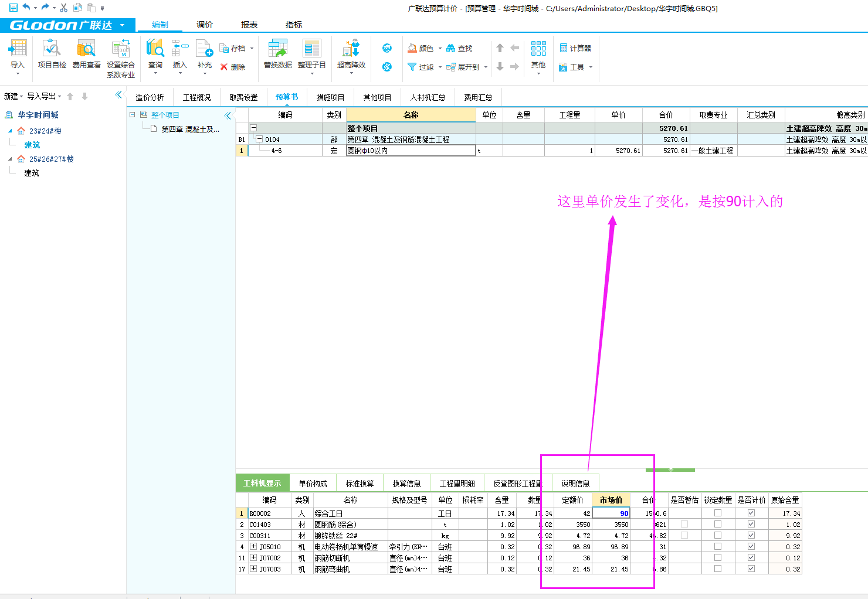Switch to the 调价 ribbon tab
868x599 pixels.
click(205, 25)
